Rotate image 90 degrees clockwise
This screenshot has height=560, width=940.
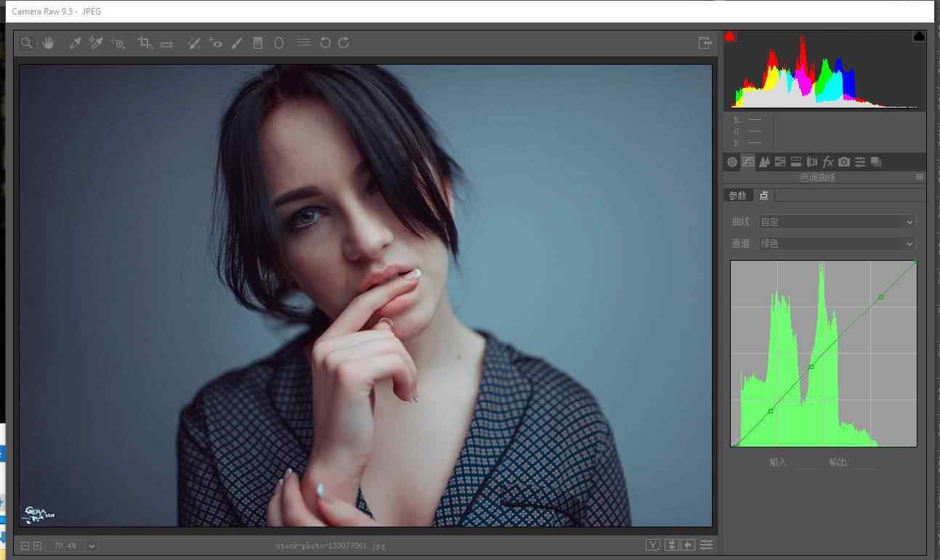click(x=344, y=43)
